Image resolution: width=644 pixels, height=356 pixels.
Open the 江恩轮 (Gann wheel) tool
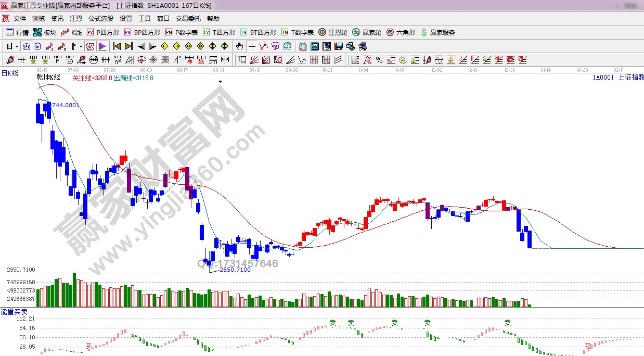coord(333,32)
